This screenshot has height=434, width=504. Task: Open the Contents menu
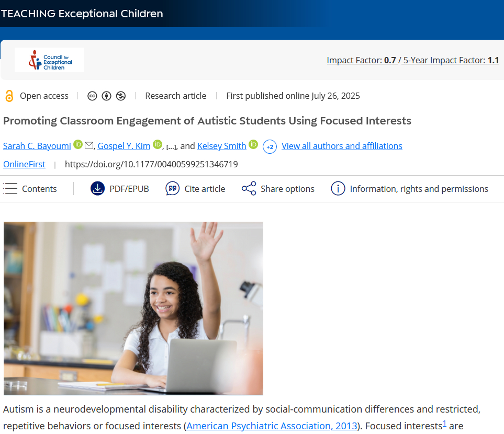(30, 189)
